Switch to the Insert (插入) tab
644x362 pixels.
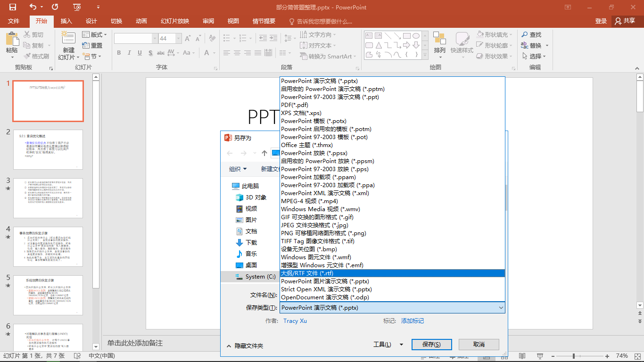(66, 21)
